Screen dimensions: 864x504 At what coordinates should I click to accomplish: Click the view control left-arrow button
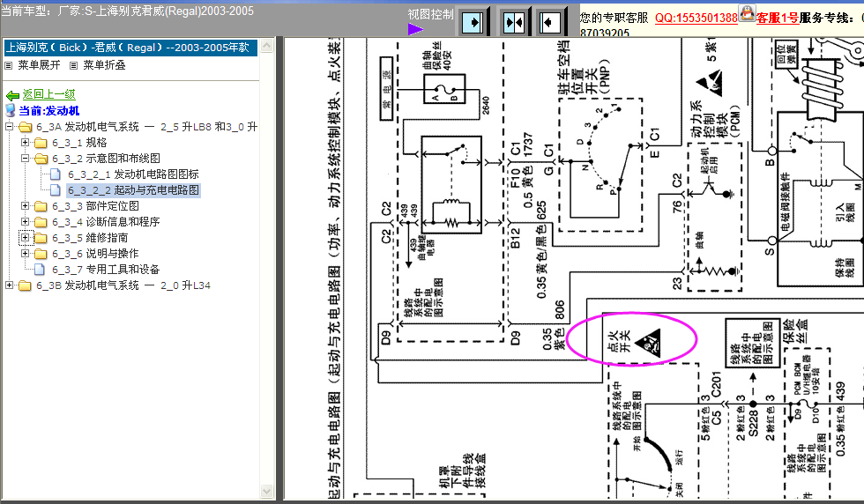(549, 22)
